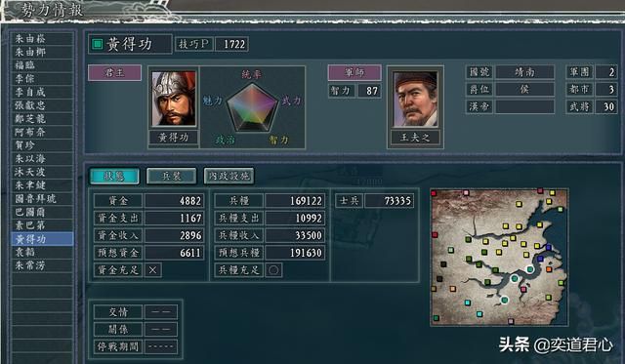Select 李倧 in the faction list

pyautogui.click(x=42, y=78)
